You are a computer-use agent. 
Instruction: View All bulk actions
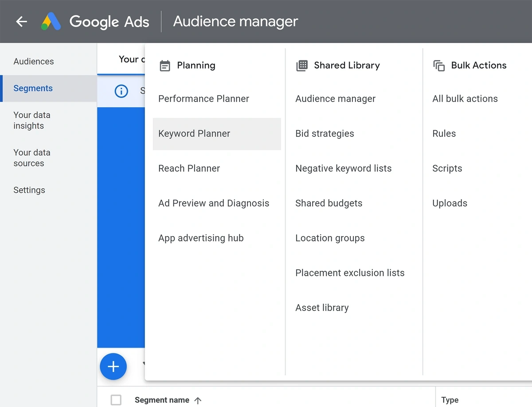tap(465, 99)
